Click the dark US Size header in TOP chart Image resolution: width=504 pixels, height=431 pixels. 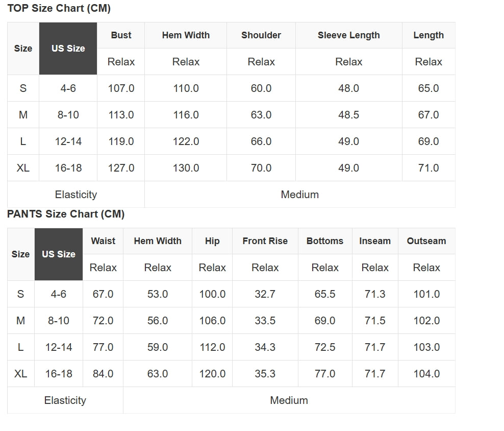click(x=68, y=49)
